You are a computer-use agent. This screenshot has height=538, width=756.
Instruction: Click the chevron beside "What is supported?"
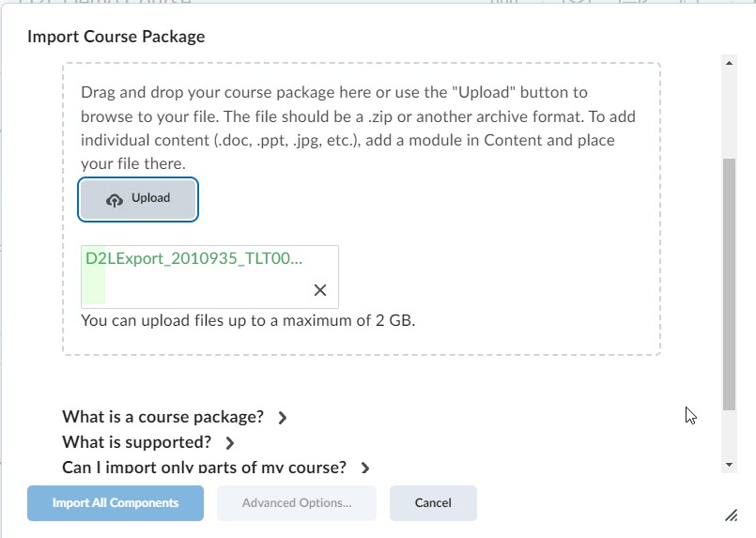coord(229,442)
